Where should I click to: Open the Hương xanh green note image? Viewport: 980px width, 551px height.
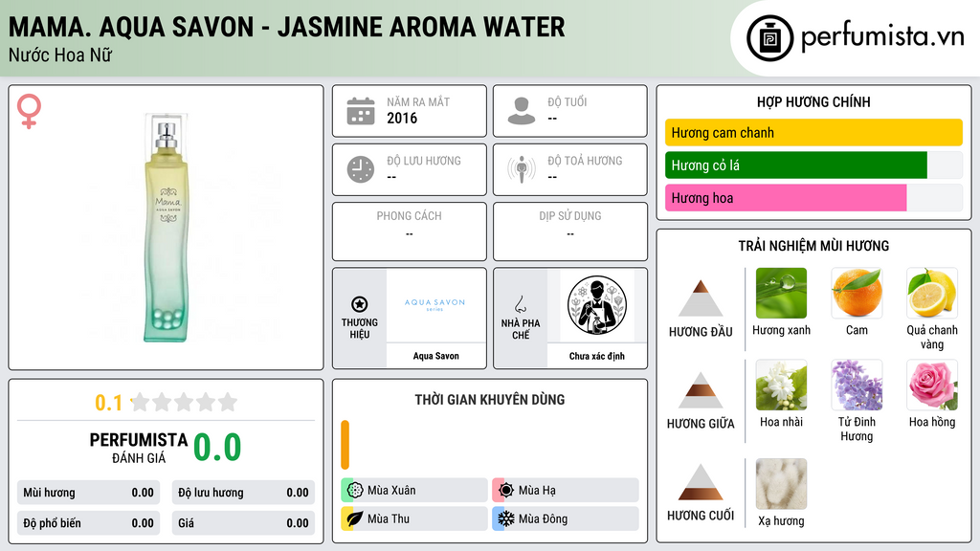click(x=781, y=293)
